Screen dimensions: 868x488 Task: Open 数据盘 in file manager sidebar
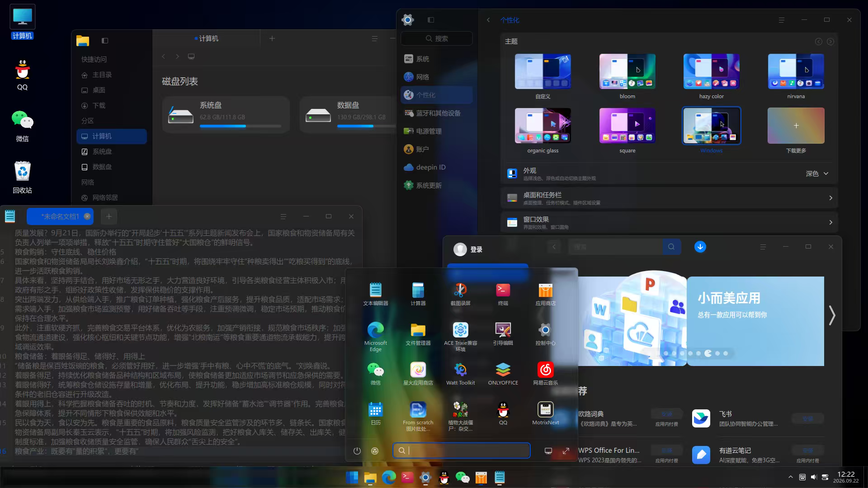[112, 167]
